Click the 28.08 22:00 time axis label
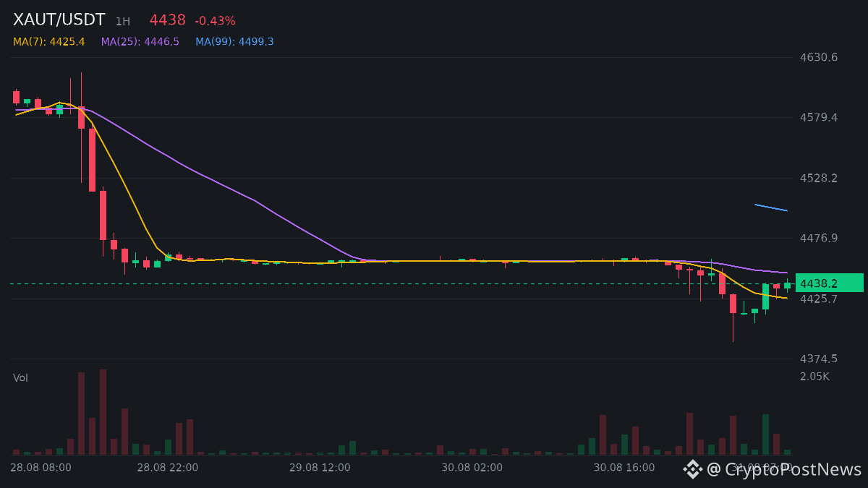 click(168, 468)
